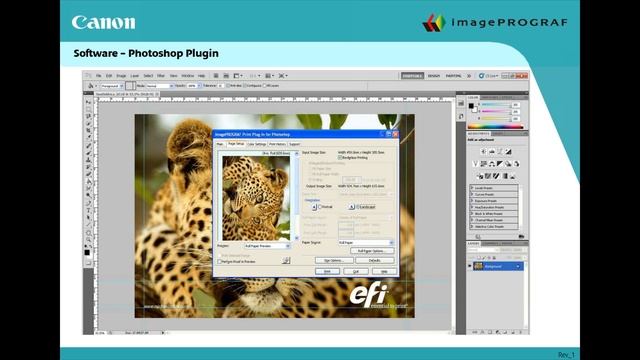Image resolution: width=640 pixels, height=360 pixels.
Task: Click the proof preview icon button in dialog
Action: coord(286,260)
